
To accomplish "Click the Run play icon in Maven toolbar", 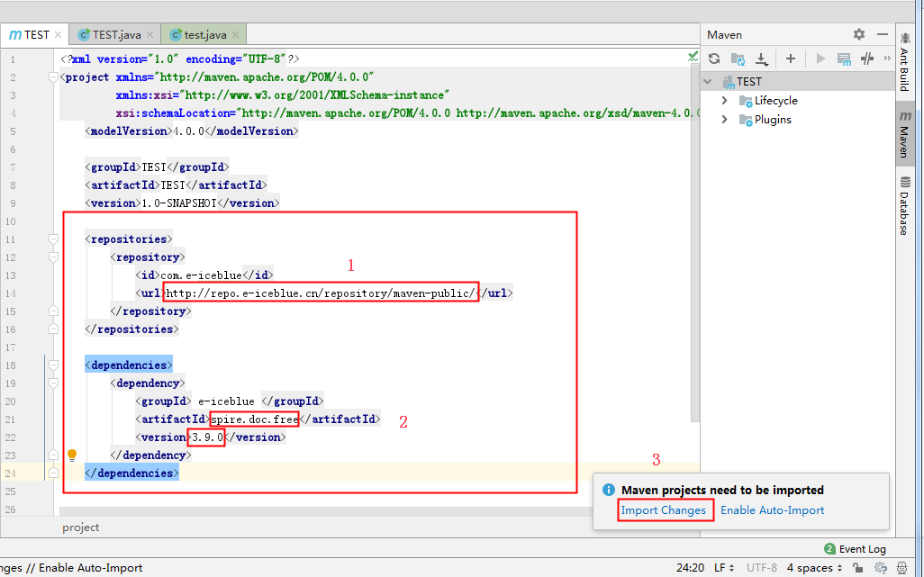I will coord(820,59).
